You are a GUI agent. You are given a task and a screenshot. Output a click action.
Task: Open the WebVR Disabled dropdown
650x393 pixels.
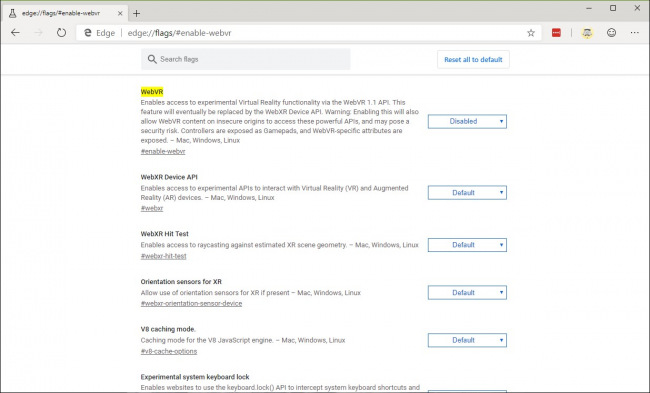point(467,121)
